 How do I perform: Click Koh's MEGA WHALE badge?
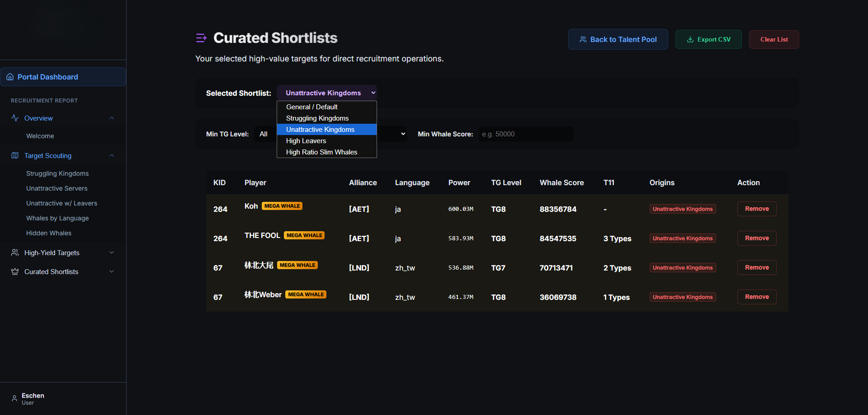coord(282,206)
